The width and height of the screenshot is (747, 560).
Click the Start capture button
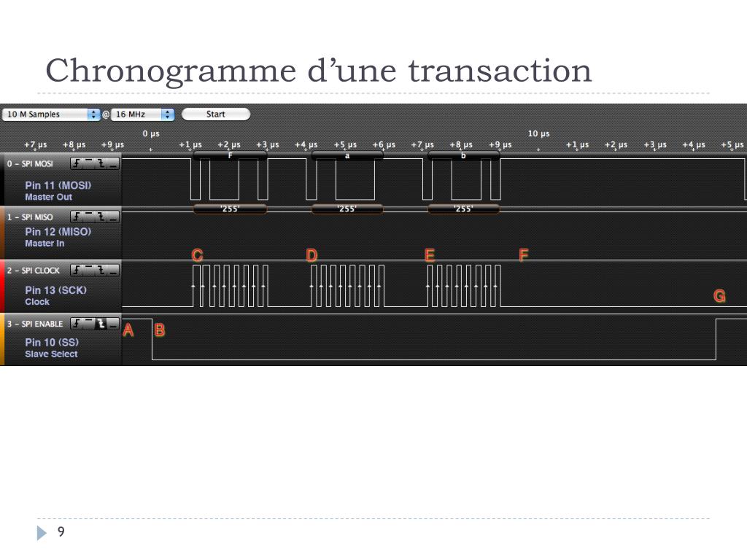tap(216, 114)
